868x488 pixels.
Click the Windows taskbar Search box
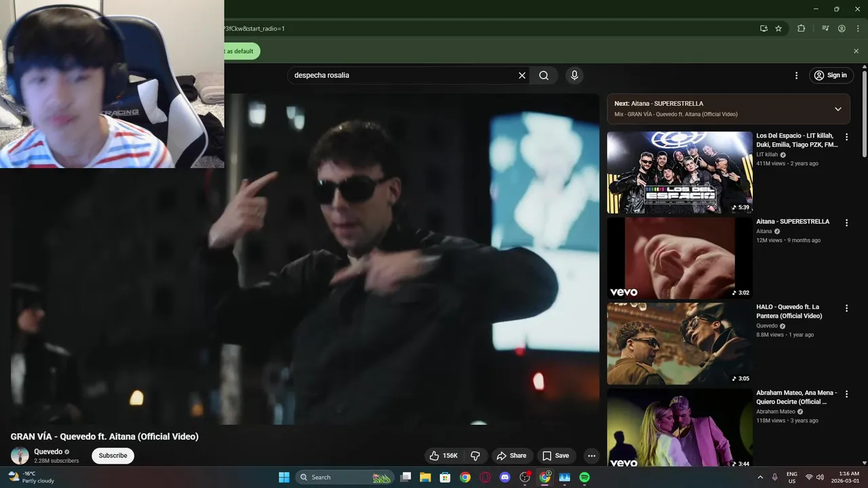tap(344, 477)
